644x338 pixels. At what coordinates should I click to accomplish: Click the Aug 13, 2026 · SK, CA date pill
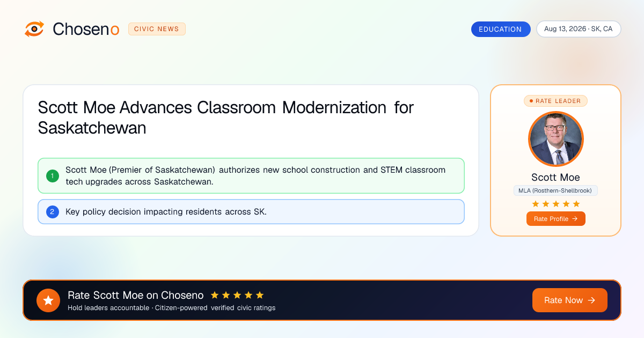point(579,29)
